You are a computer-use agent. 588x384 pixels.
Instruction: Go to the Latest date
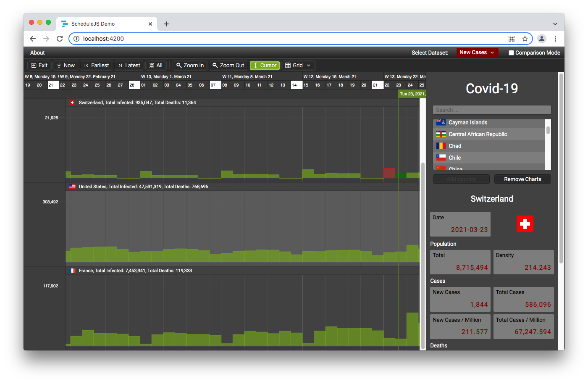pos(129,65)
